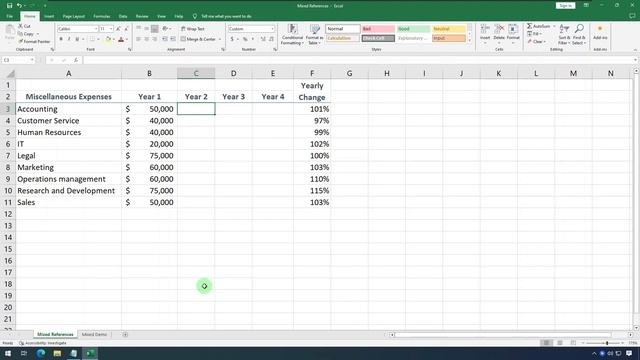The image size is (640, 360).
Task: Click the Add-ins button
Action: tap(600, 33)
